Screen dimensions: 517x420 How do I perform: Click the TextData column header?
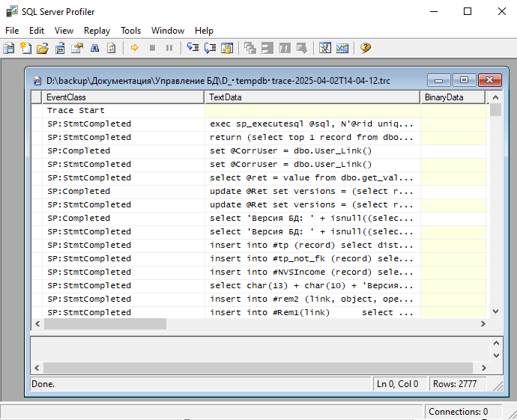pos(312,97)
